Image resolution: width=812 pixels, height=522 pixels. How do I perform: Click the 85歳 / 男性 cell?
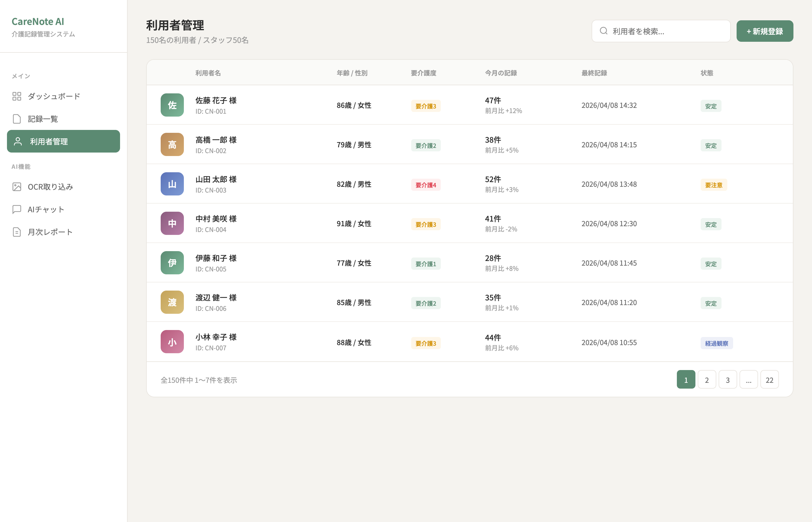[x=354, y=302]
